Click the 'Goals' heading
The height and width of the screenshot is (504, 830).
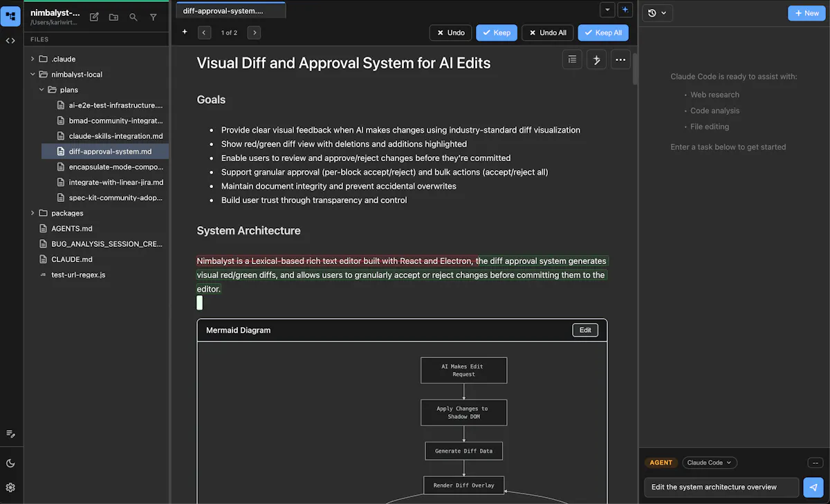point(211,100)
